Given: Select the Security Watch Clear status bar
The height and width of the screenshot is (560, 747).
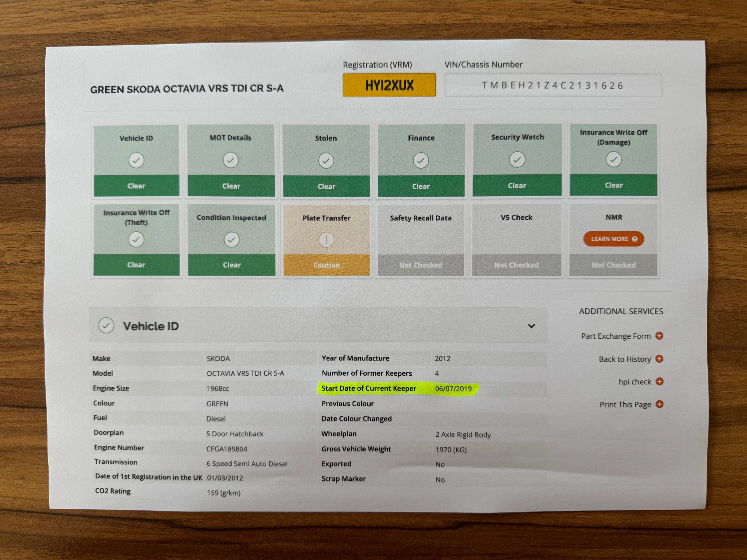Looking at the screenshot, I should [517, 185].
